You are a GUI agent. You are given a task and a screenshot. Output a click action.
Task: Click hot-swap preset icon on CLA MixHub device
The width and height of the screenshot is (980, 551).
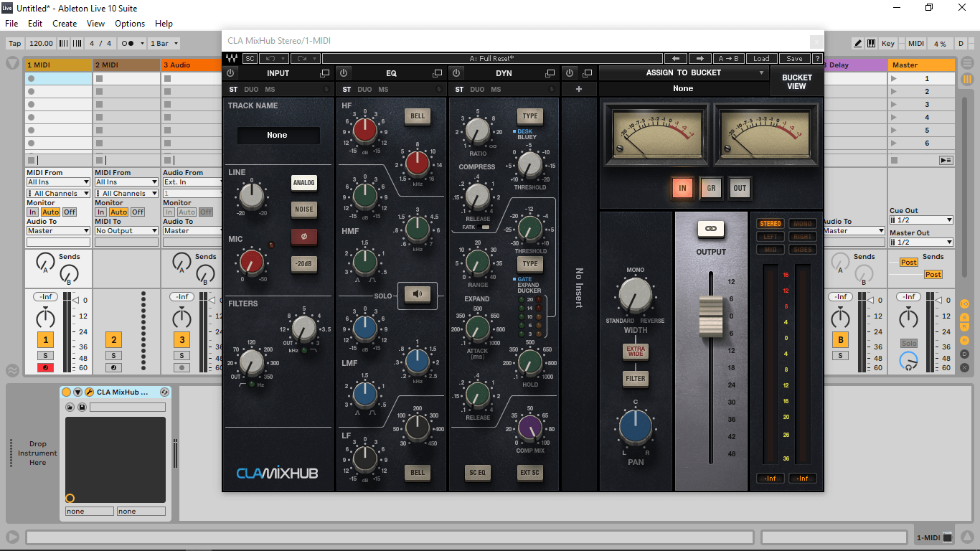164,392
